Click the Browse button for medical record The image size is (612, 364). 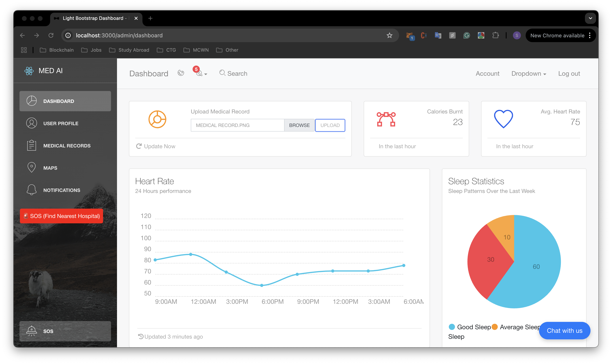tap(299, 125)
